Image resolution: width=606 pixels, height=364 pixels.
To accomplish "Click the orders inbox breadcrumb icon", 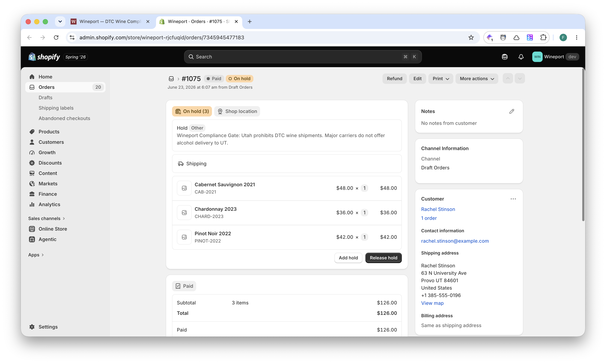I will click(x=171, y=79).
